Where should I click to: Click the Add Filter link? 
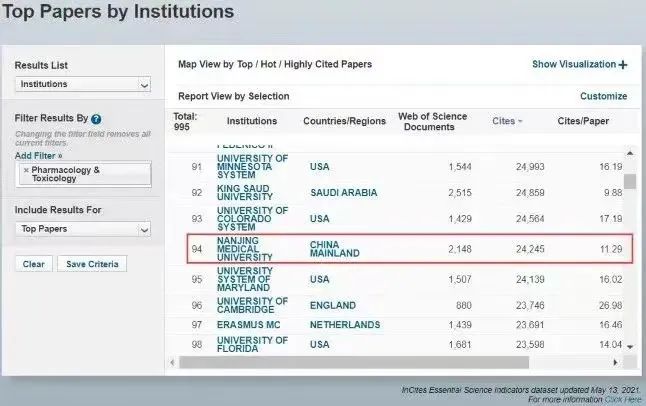38,156
